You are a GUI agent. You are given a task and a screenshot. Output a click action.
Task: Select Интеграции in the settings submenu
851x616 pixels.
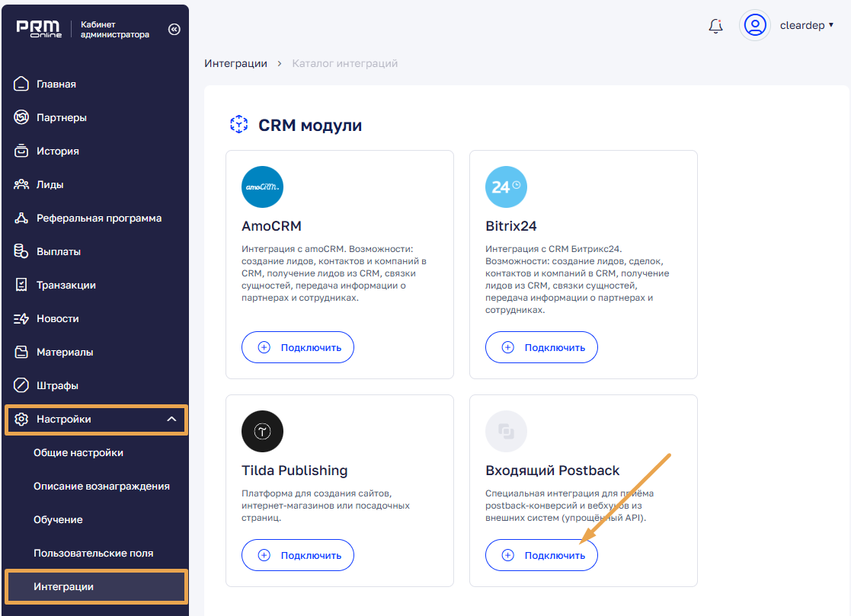coord(64,587)
